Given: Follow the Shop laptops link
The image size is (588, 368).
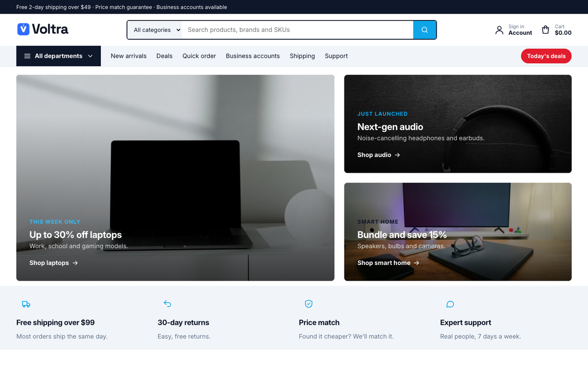Looking at the screenshot, I should 53,263.
